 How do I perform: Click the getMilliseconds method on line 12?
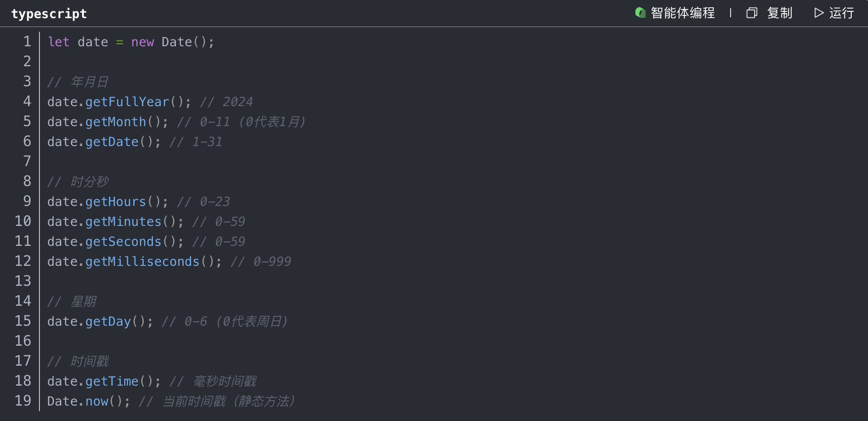[142, 261]
